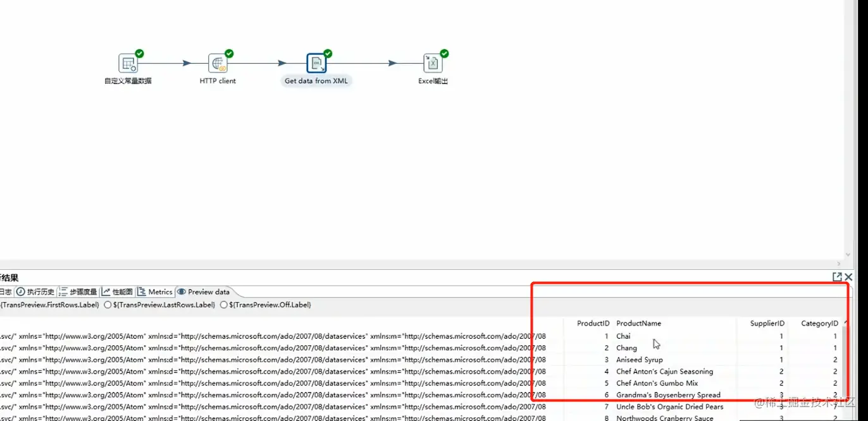Image resolution: width=868 pixels, height=421 pixels.
Task: Select the Chai product name cell
Action: 623,336
